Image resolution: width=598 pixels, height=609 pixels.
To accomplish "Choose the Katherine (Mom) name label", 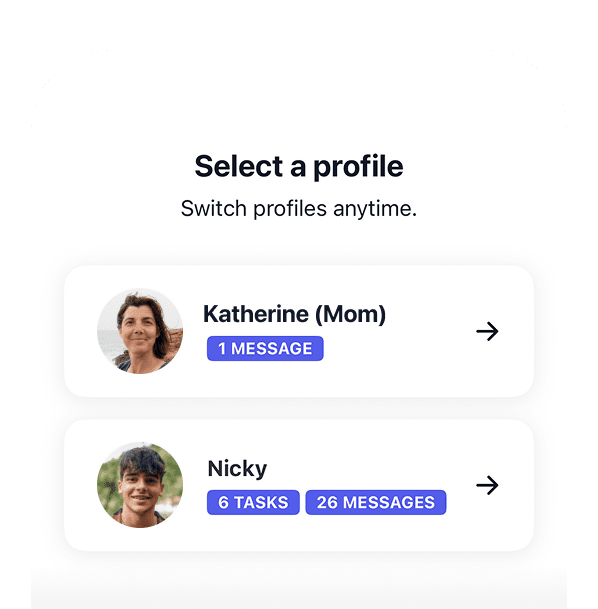I will 294,314.
